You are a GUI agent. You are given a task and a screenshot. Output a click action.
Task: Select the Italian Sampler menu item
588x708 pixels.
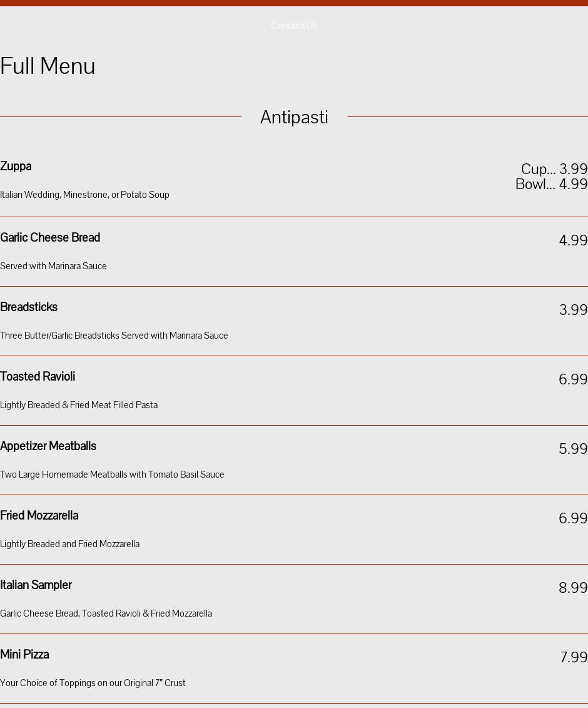[x=36, y=585]
